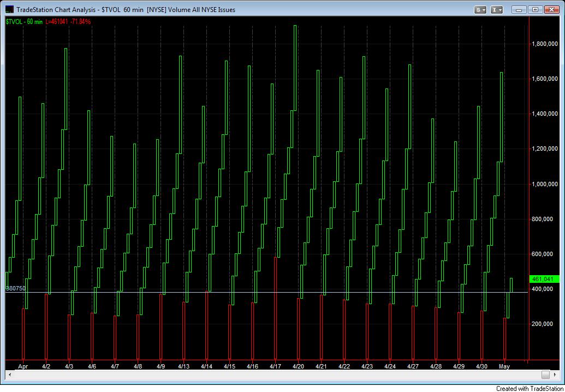Click the TradeStation chart window icon
Viewport: 565px width, 392px height.
9,9
